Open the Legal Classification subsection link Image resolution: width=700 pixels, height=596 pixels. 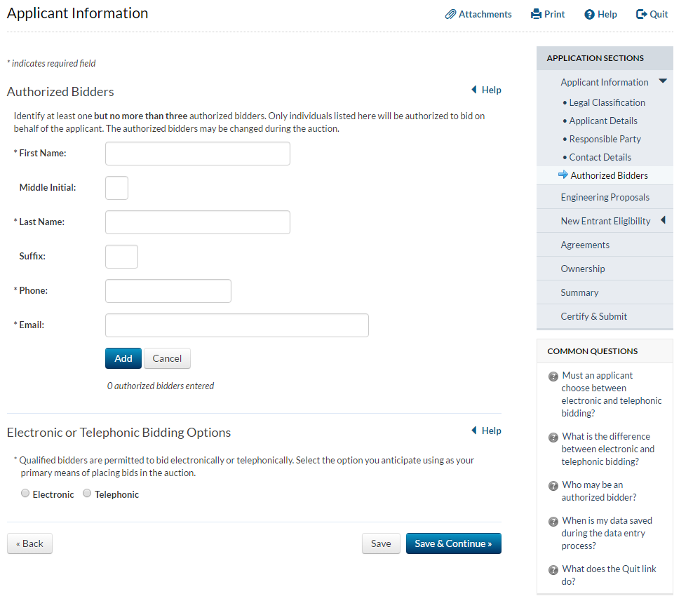click(607, 102)
